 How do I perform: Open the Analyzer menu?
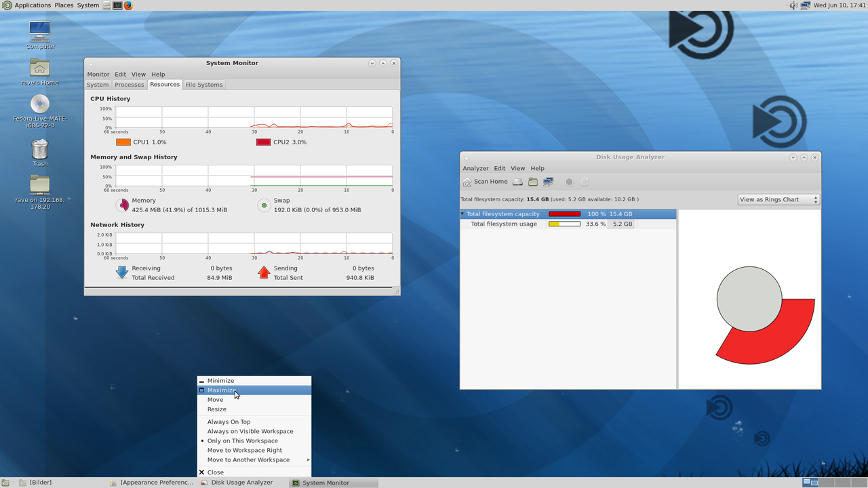pyautogui.click(x=475, y=168)
